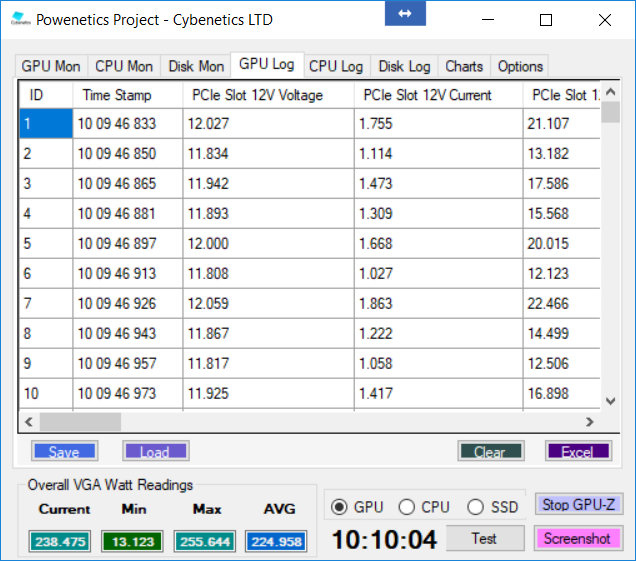The height and width of the screenshot is (561, 636).
Task: Click current cell 1.755
Action: (438, 123)
